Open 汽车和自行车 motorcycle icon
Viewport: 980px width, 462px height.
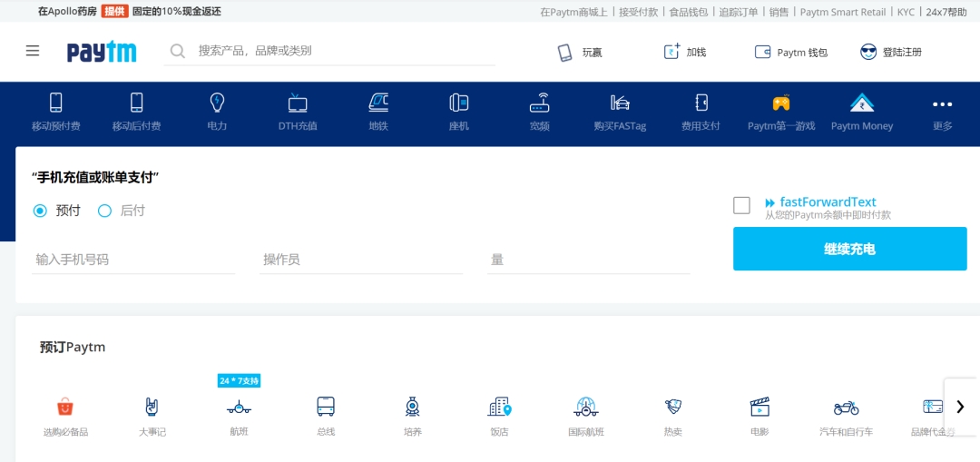(847, 408)
